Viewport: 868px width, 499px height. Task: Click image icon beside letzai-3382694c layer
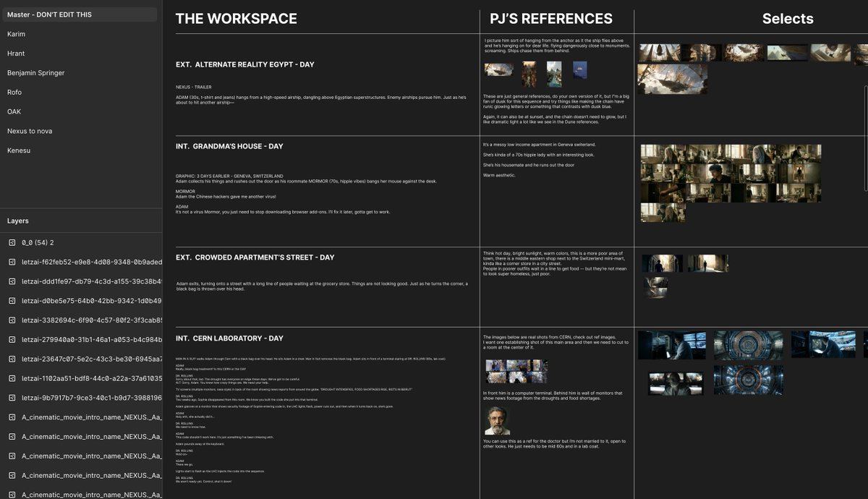tap(12, 320)
